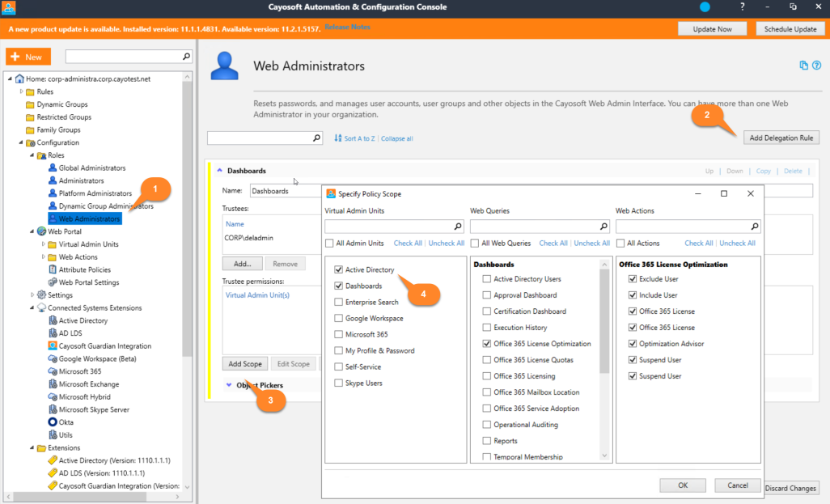Uncheck Office 365 License Optimization query
Image resolution: width=830 pixels, height=504 pixels.
click(x=486, y=344)
